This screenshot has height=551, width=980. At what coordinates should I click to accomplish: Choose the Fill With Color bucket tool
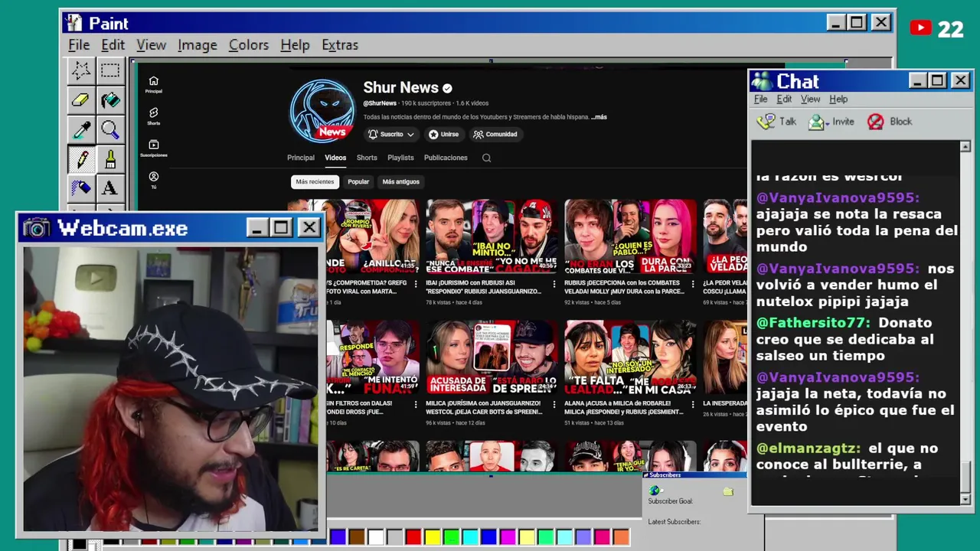pos(110,99)
